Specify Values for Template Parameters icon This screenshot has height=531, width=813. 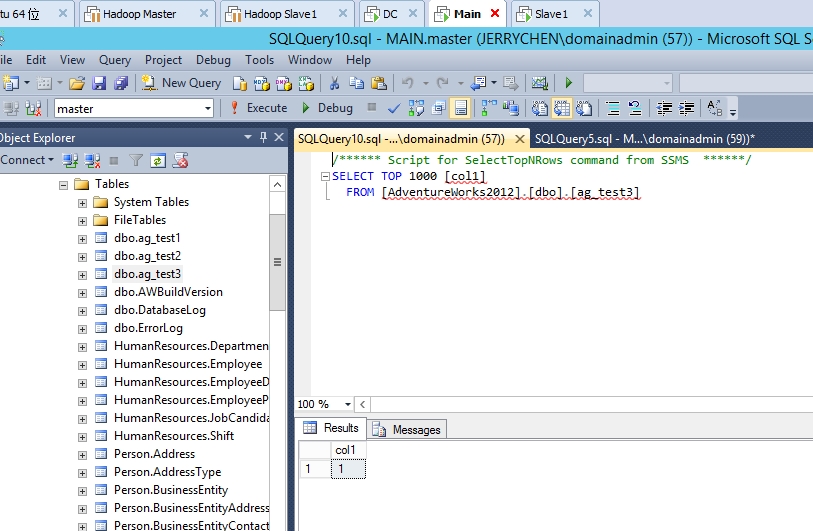(714, 108)
